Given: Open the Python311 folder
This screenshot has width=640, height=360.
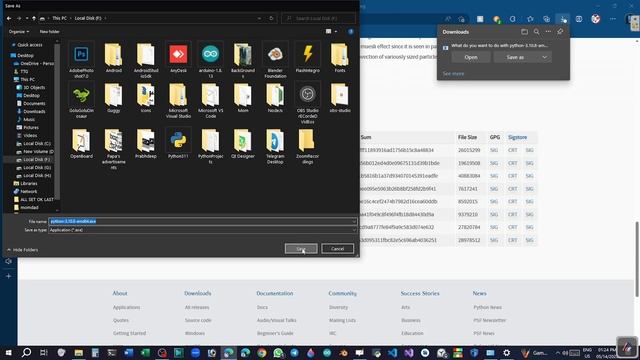Looking at the screenshot, I should point(178,143).
